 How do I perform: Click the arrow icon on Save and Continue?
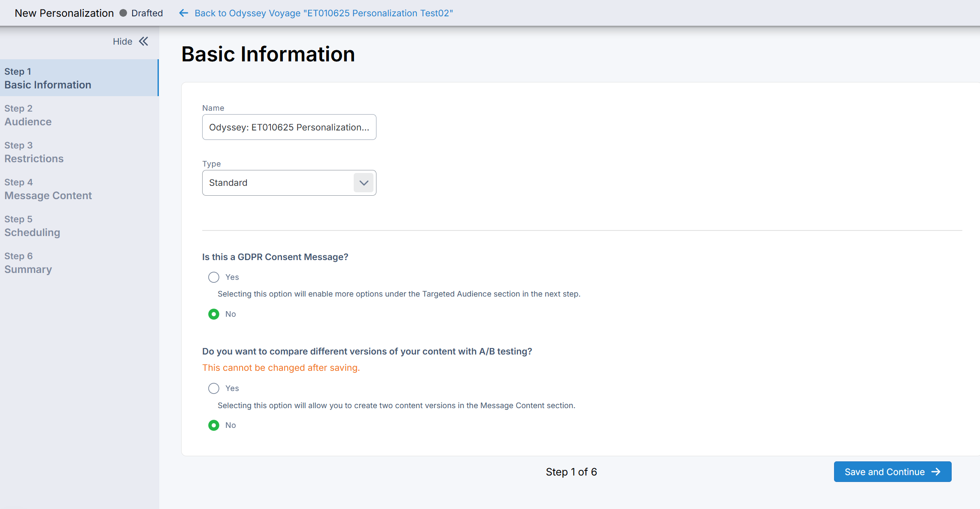936,472
